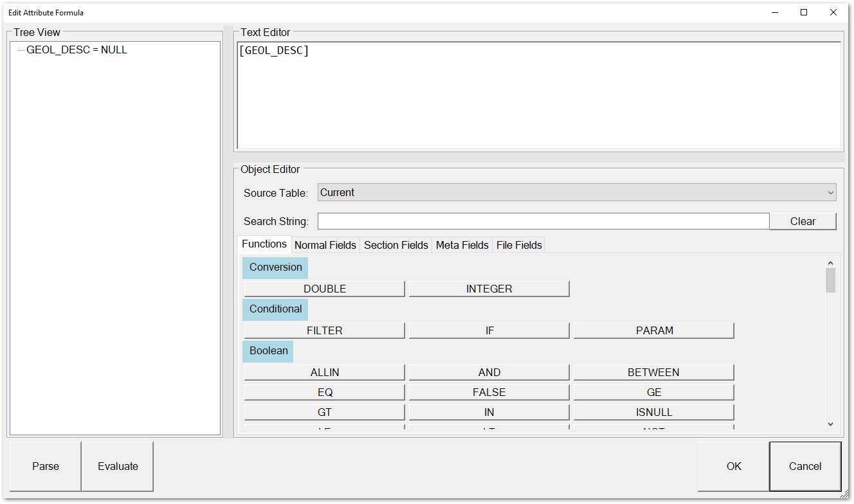The image size is (854, 504).
Task: Collapse the Conversion function group
Action: click(x=275, y=267)
